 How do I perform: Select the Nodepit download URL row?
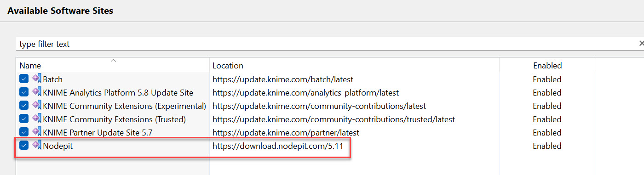click(278, 146)
